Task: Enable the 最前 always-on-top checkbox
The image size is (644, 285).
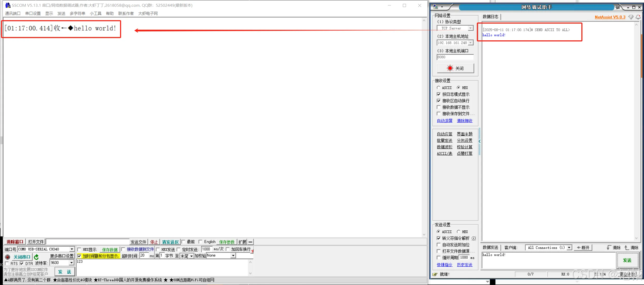Action: point(183,242)
